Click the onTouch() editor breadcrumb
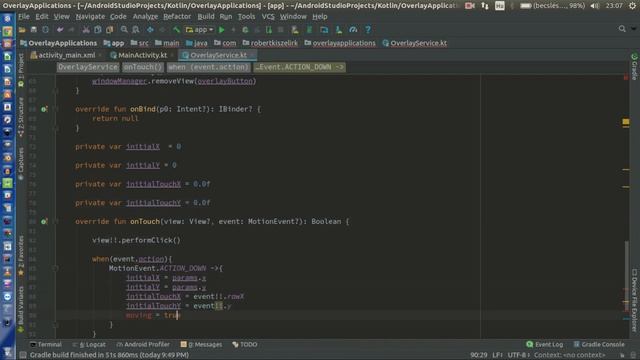640x360 pixels. click(x=142, y=67)
